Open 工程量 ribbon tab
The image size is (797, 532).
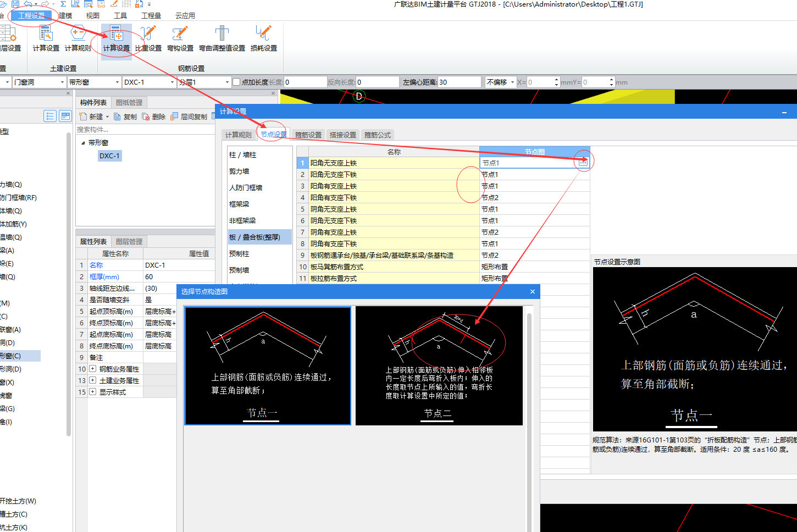(x=151, y=15)
